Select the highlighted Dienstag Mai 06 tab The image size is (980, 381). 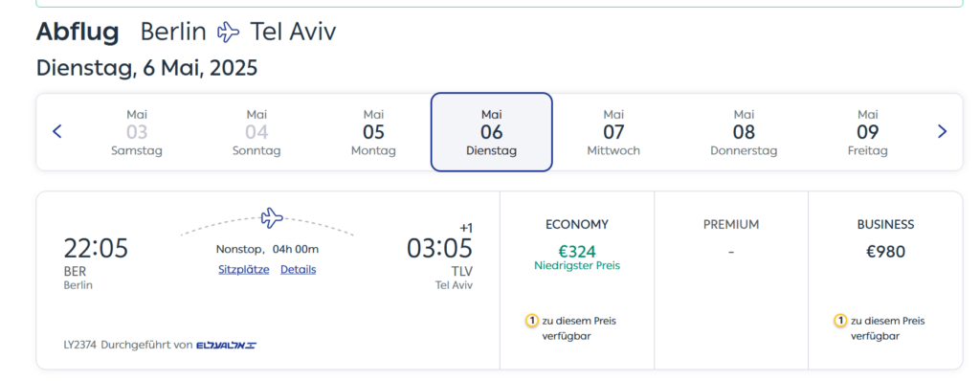[x=492, y=132]
